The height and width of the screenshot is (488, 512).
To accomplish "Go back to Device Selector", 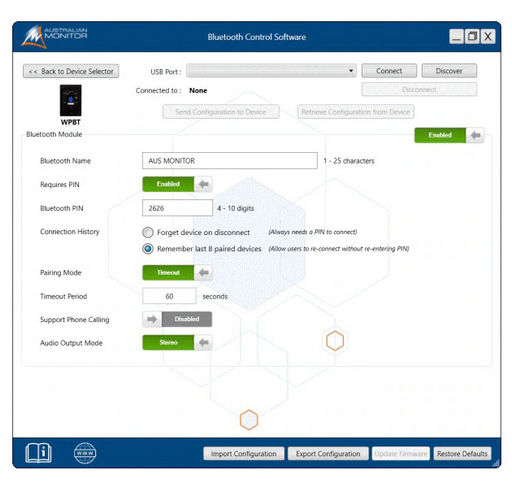I will coord(71,71).
